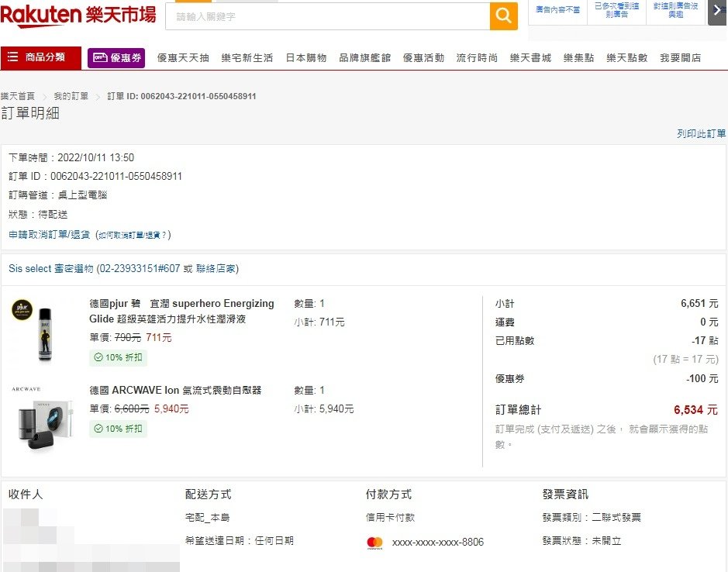Image resolution: width=728 pixels, height=572 pixels.
Task: Click the card number xxxx-xxxx-xxxx-8806
Action: coord(438,543)
